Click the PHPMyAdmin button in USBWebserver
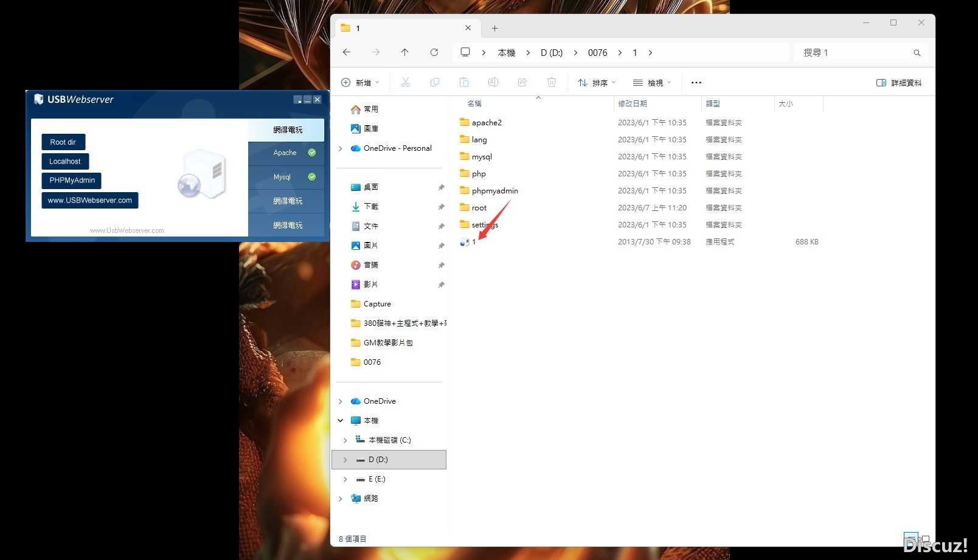978x560 pixels. pos(71,180)
